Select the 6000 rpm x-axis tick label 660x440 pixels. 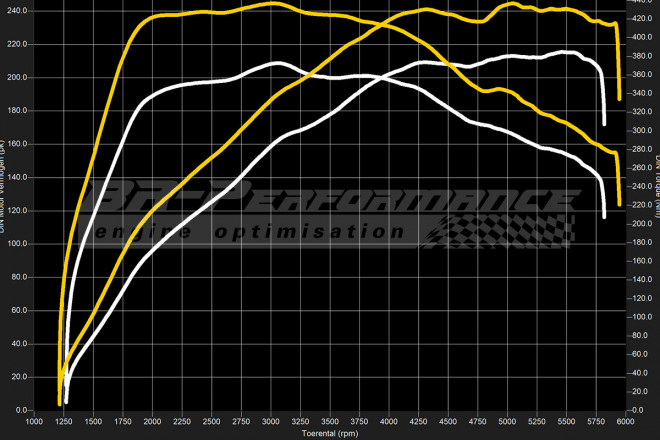pos(626,422)
